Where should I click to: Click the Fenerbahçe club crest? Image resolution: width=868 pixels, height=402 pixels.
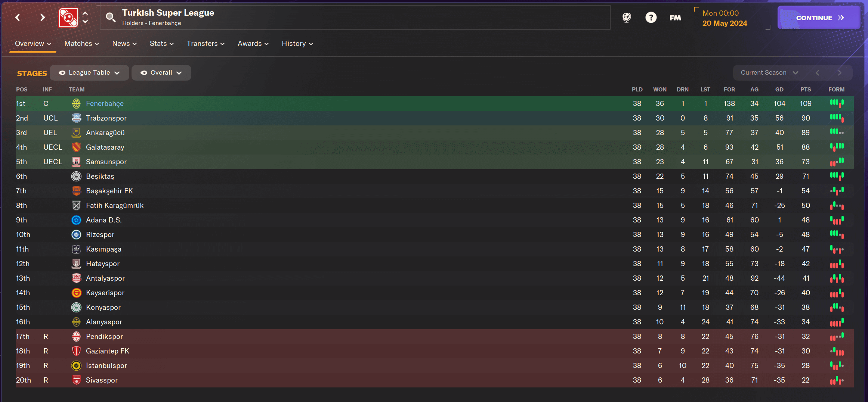point(76,103)
